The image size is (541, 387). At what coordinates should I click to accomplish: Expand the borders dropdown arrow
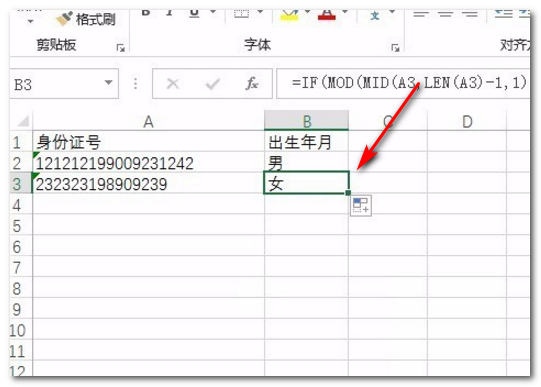260,12
